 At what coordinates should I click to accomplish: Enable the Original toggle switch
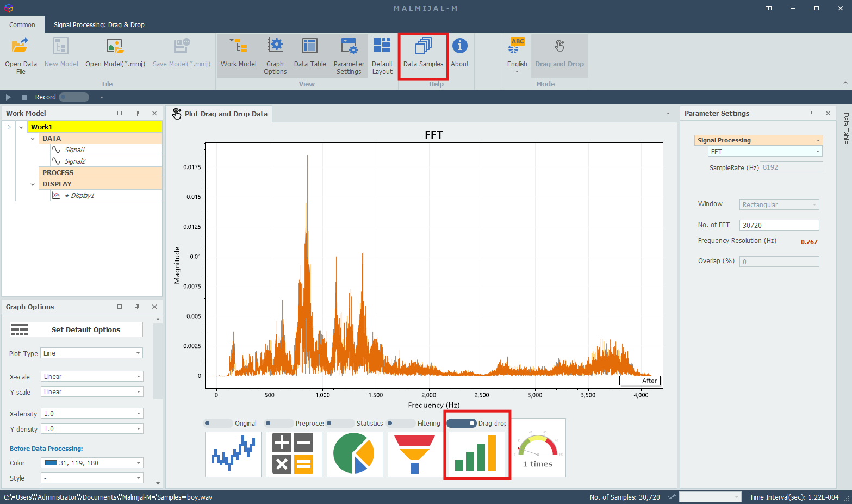[x=218, y=423]
